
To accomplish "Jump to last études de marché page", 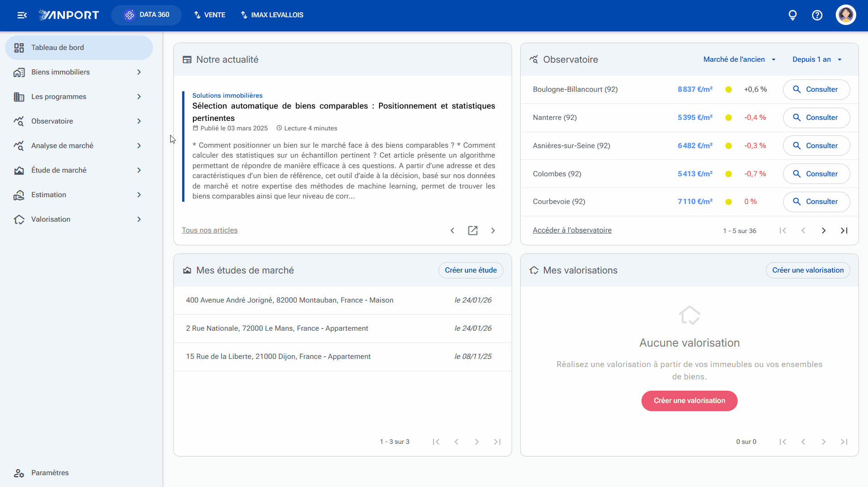I will tap(497, 442).
